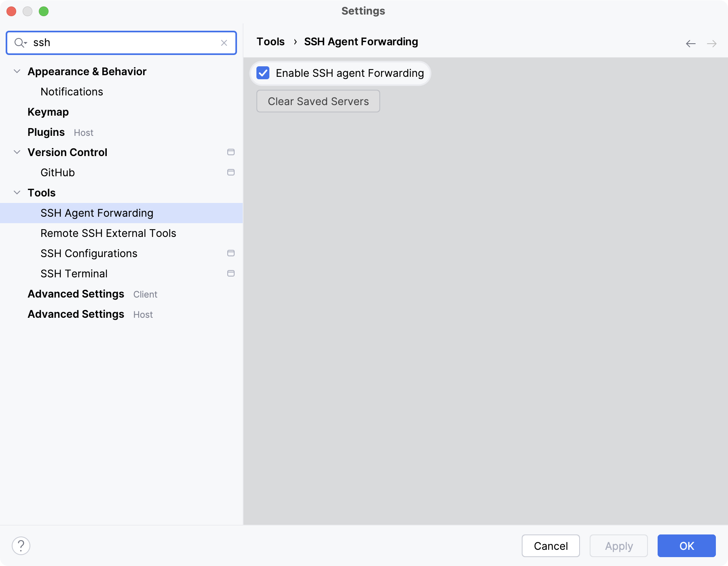Screen dimensions: 728x566
Task: Apply the current settings
Action: [618, 546]
